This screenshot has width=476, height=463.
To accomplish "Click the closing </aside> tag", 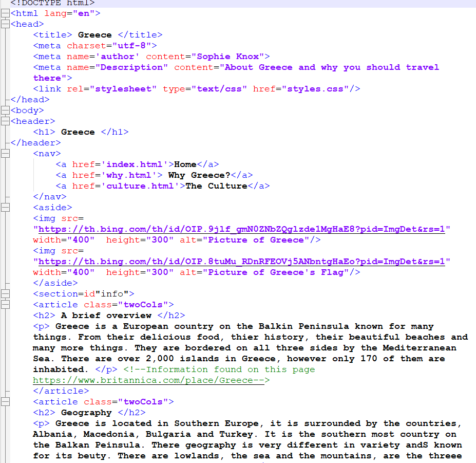I will 55,283.
